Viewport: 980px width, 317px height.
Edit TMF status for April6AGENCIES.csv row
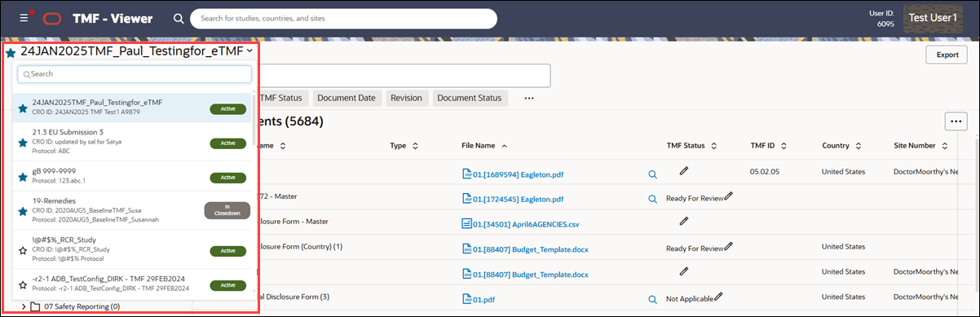684,222
